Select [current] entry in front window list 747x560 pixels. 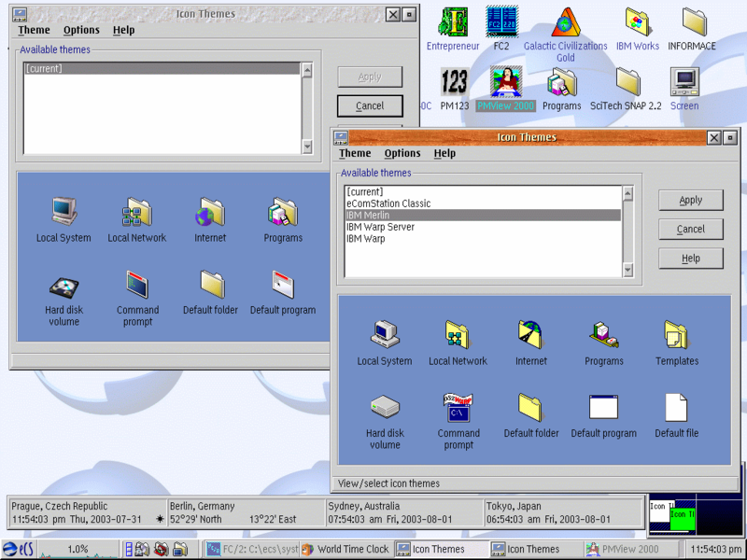pyautogui.click(x=483, y=192)
